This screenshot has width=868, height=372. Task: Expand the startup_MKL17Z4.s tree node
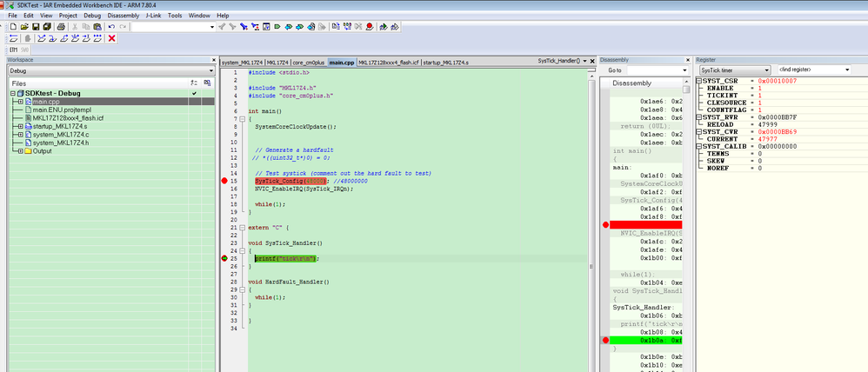21,126
